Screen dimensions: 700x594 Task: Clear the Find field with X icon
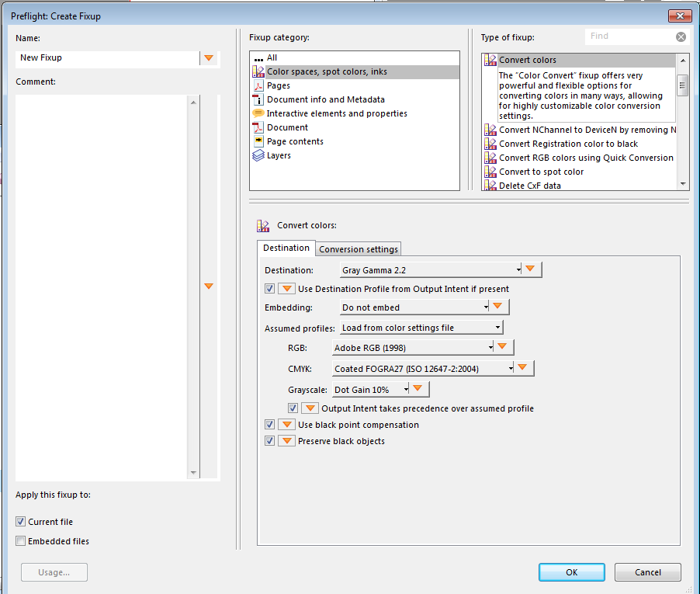tap(681, 36)
